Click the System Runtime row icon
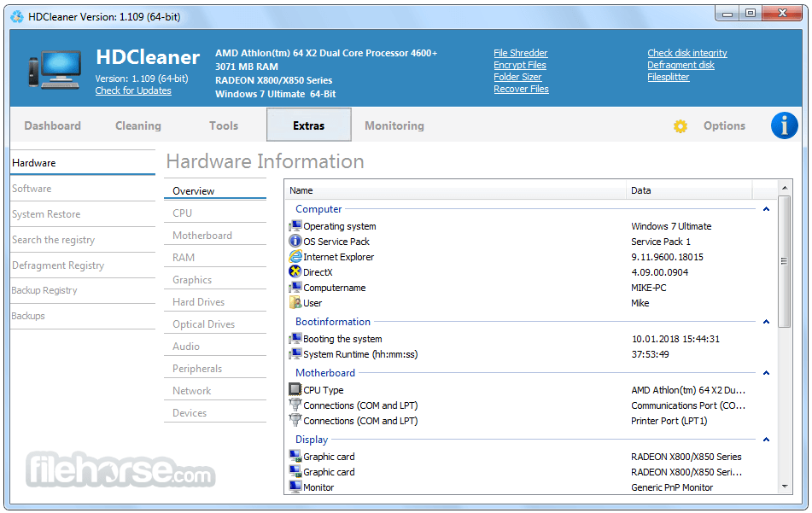 295,354
